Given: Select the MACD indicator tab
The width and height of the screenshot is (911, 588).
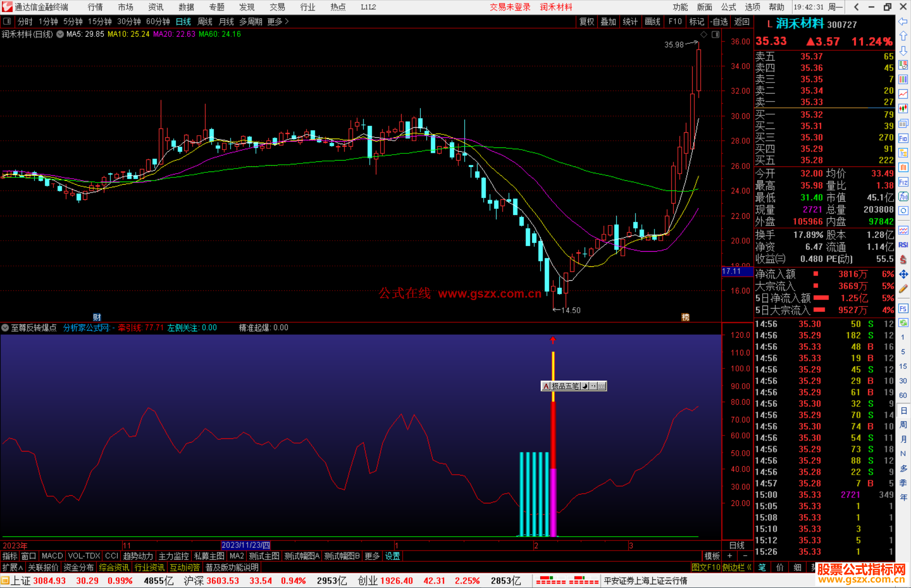Looking at the screenshot, I should (52, 556).
